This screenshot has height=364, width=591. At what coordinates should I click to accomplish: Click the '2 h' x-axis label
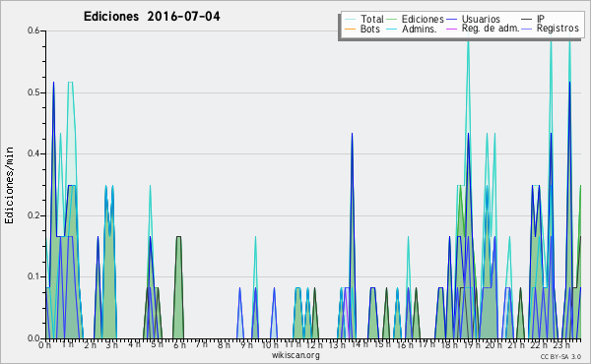(90, 344)
